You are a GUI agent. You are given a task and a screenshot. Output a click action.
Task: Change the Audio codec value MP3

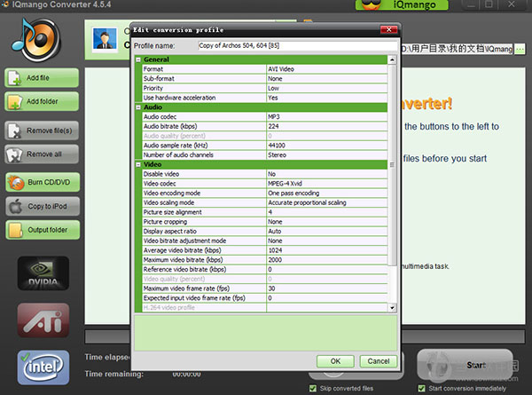[326, 117]
